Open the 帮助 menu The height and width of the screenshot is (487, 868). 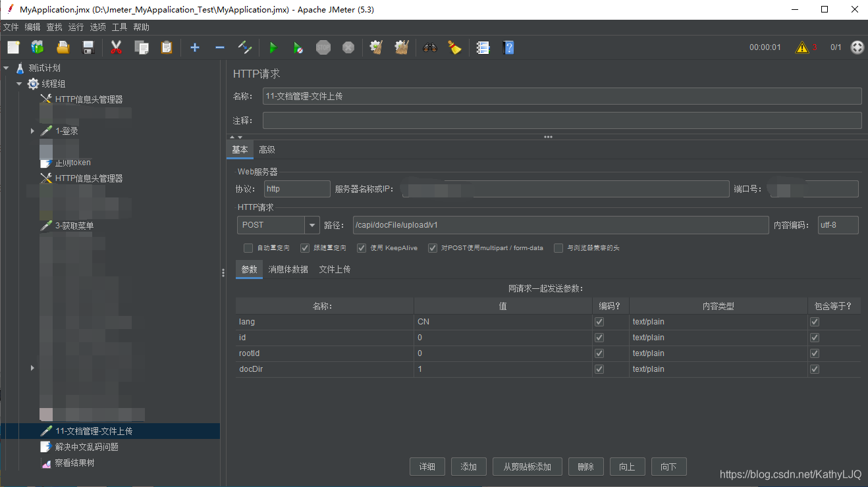coord(141,27)
